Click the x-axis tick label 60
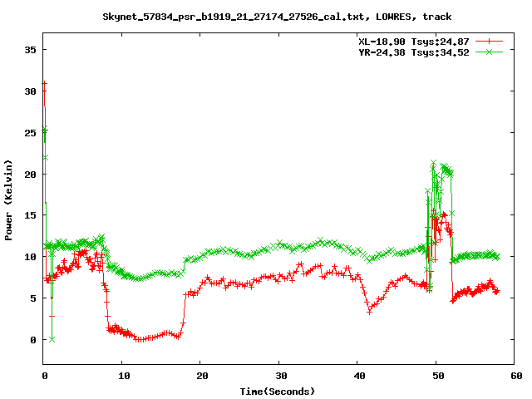 coord(516,376)
